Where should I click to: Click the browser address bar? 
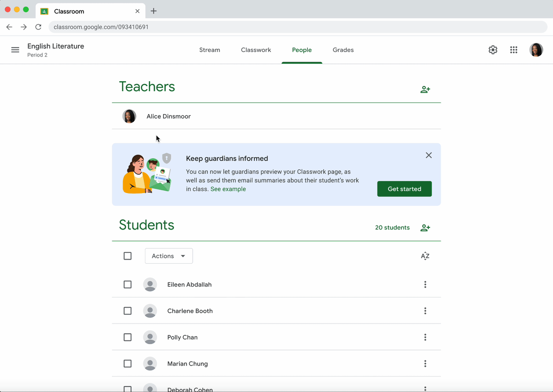[x=298, y=27]
